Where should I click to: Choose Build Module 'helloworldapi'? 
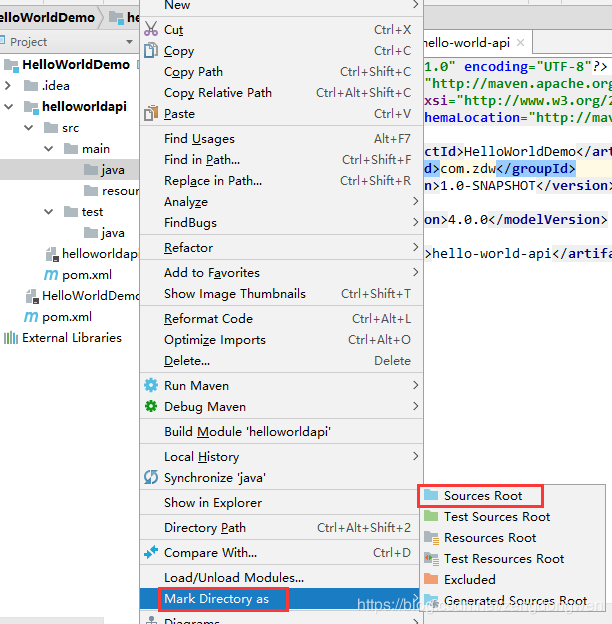click(281, 432)
